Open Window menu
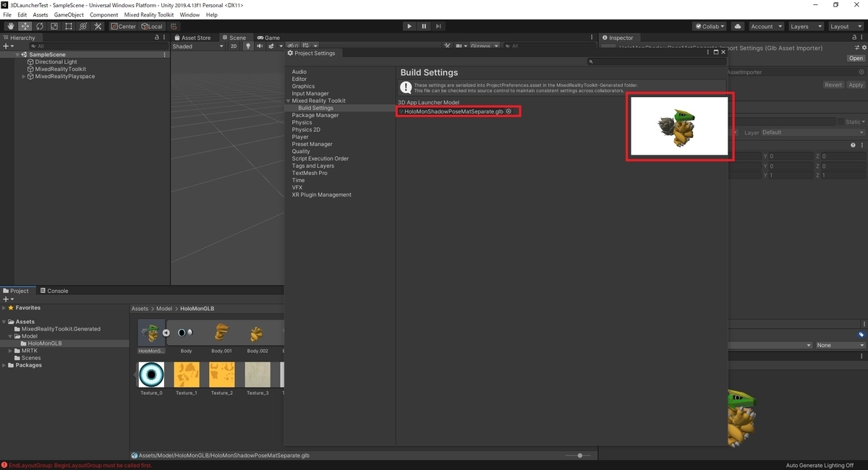 click(x=190, y=14)
